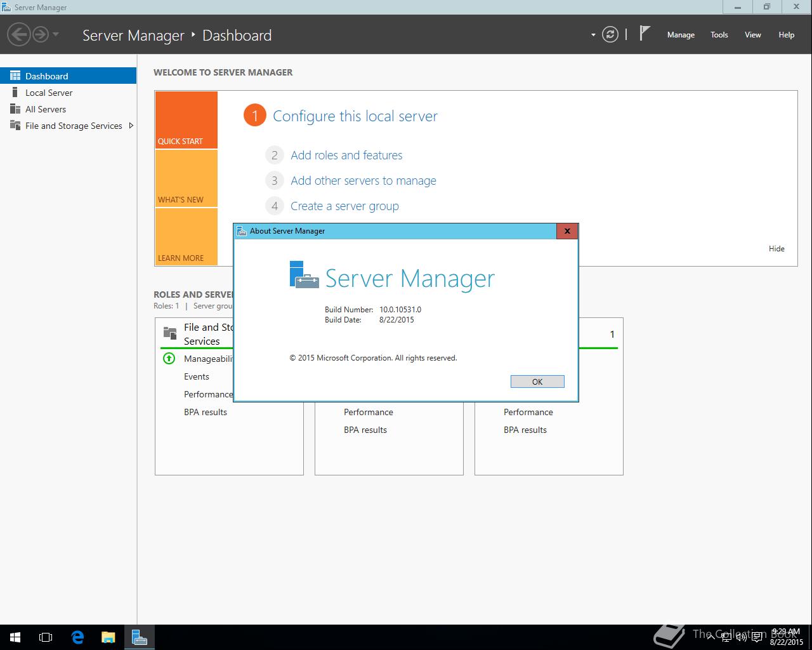Click Hide on the welcome panel
The height and width of the screenshot is (650, 812).
point(776,249)
